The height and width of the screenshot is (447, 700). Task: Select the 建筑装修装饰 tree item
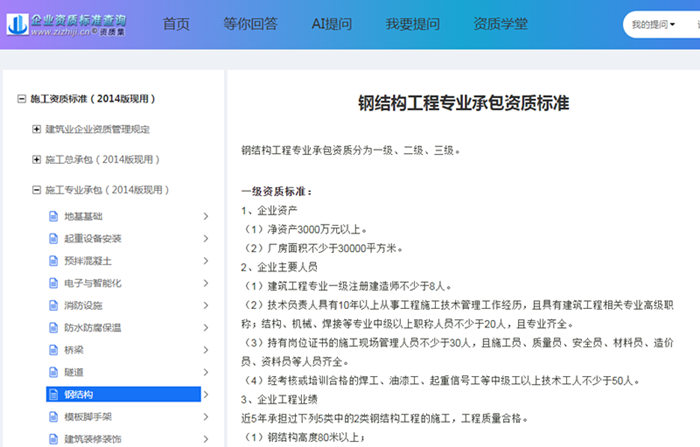pos(93,439)
